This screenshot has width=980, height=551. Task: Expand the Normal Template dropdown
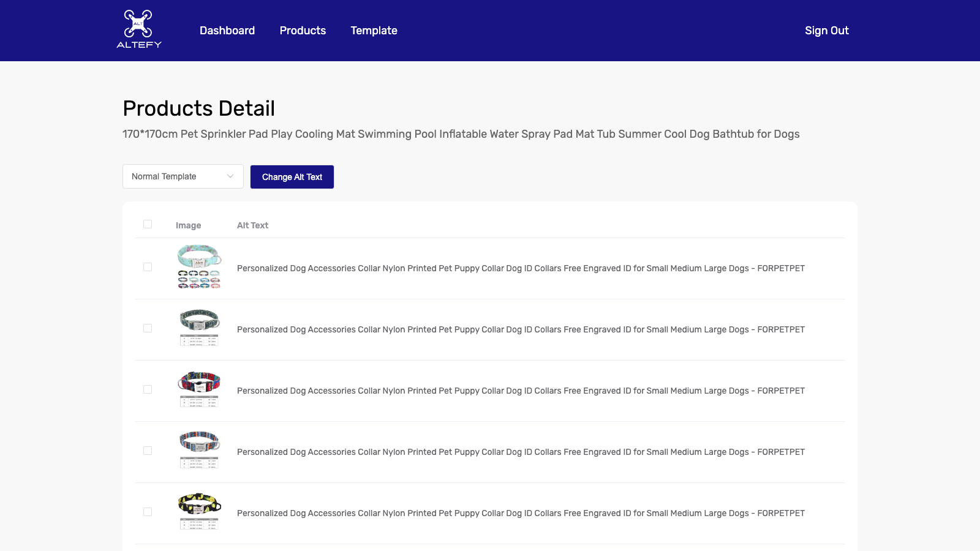coord(183,176)
